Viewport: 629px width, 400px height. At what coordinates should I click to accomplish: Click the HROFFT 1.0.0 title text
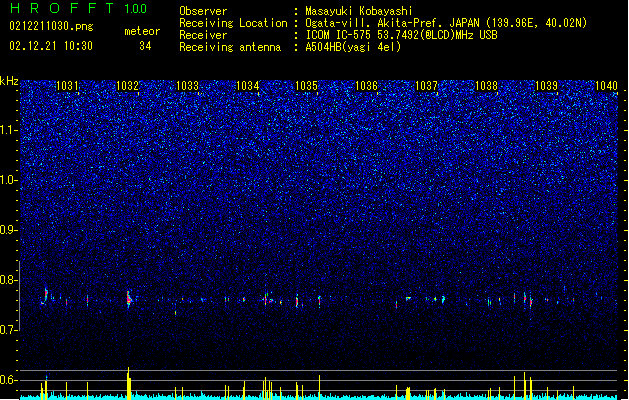pyautogui.click(x=78, y=8)
